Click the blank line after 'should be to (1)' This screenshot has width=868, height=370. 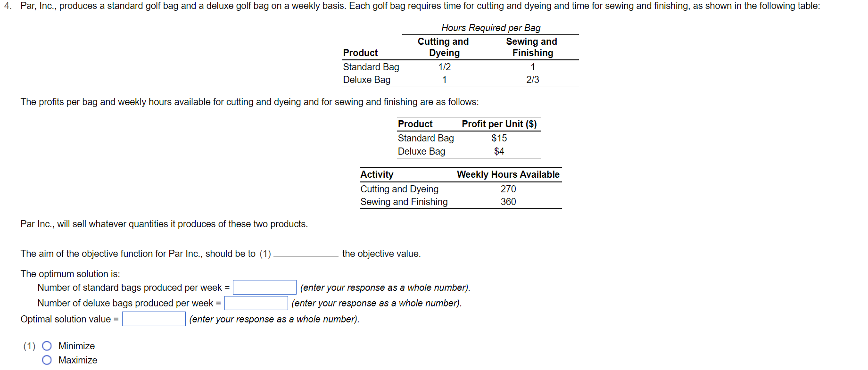coord(306,254)
